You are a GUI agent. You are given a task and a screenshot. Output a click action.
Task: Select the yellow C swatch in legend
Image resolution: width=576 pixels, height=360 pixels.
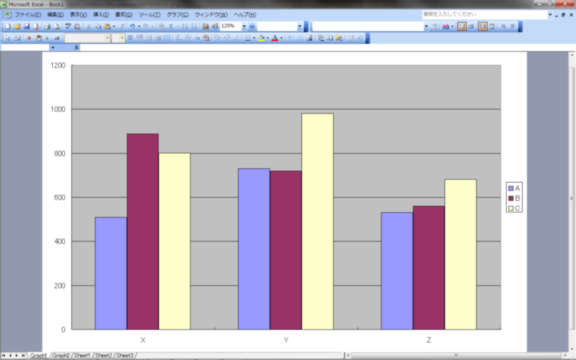pyautogui.click(x=511, y=208)
